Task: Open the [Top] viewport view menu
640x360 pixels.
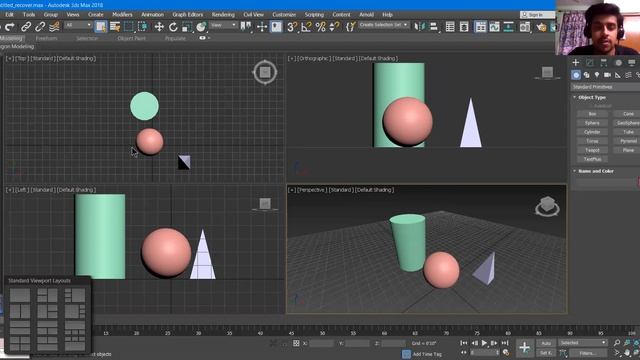Action: tap(22, 58)
